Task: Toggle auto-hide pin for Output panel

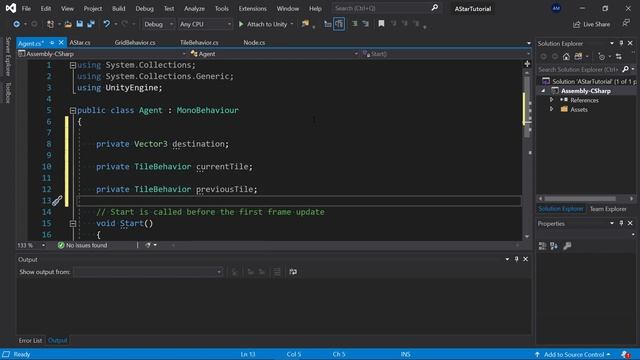Action: coord(516,259)
